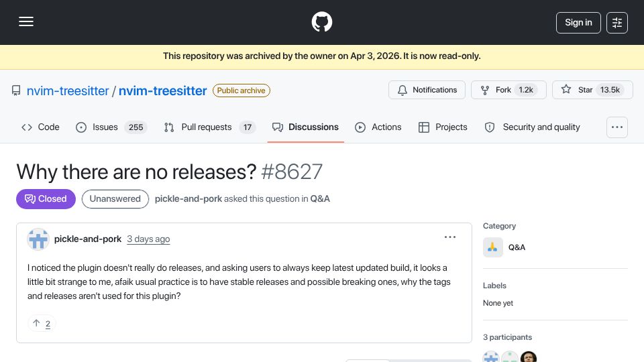Click the Labels heading in sidebar
The height and width of the screenshot is (362, 644).
[x=494, y=286]
